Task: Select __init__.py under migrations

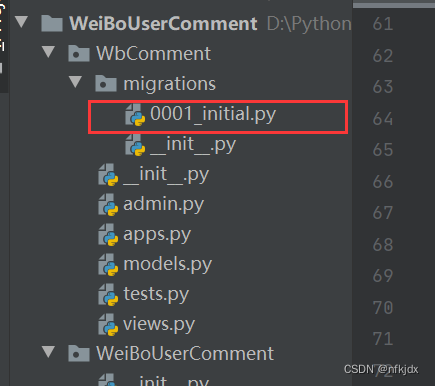Action: [x=193, y=145]
